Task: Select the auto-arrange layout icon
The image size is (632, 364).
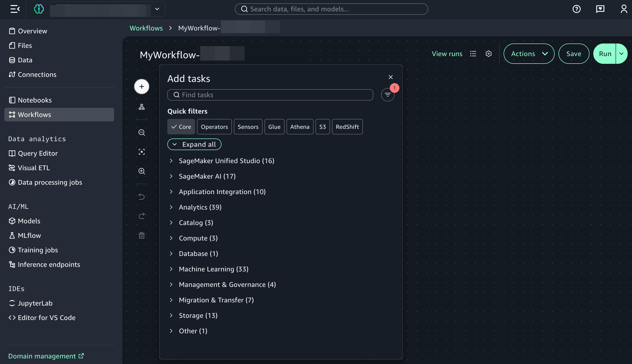Action: pyautogui.click(x=141, y=107)
